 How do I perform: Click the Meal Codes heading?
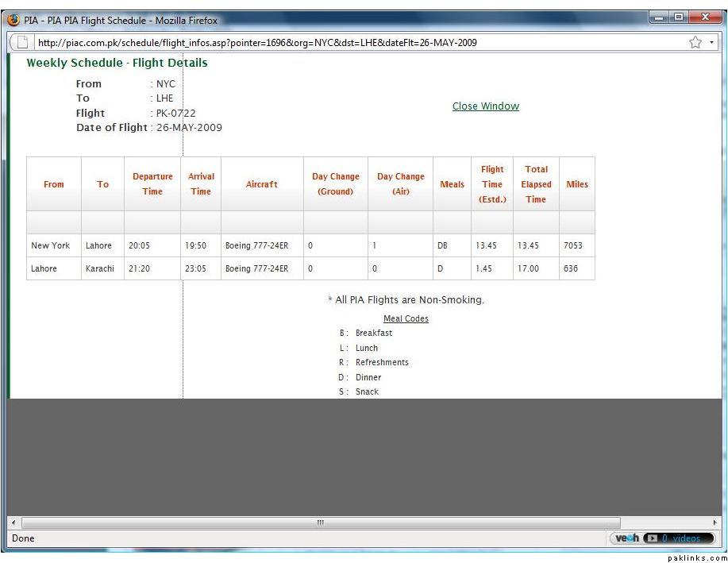pos(406,319)
